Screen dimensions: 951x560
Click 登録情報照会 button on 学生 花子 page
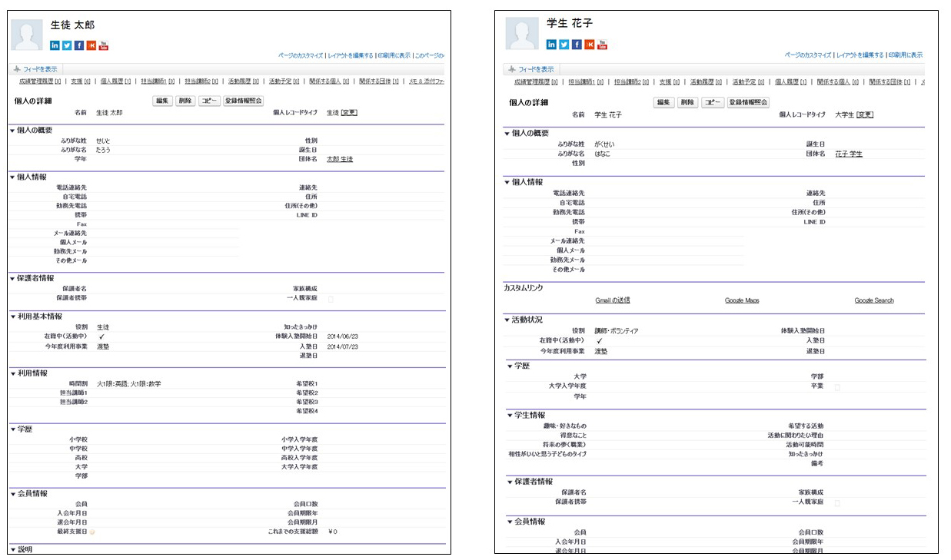click(x=747, y=102)
